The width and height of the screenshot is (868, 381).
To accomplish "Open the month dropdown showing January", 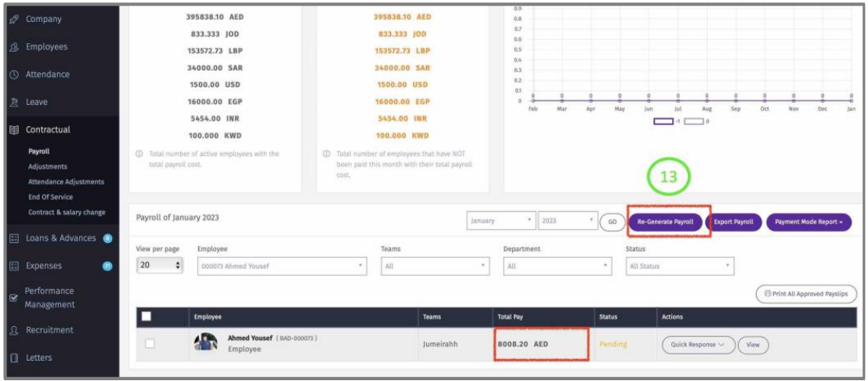I will [501, 221].
